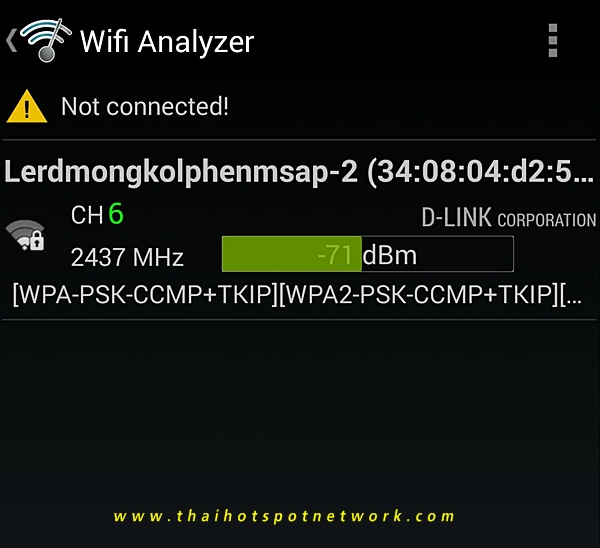This screenshot has width=600, height=548.
Task: Click the green signal strength bar
Action: [292, 254]
